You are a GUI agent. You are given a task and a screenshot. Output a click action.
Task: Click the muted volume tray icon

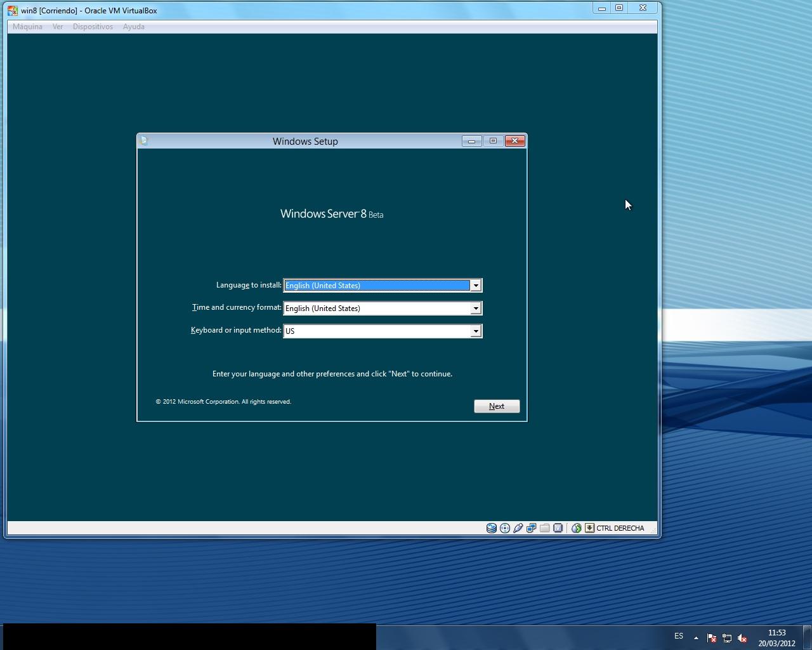(742, 638)
